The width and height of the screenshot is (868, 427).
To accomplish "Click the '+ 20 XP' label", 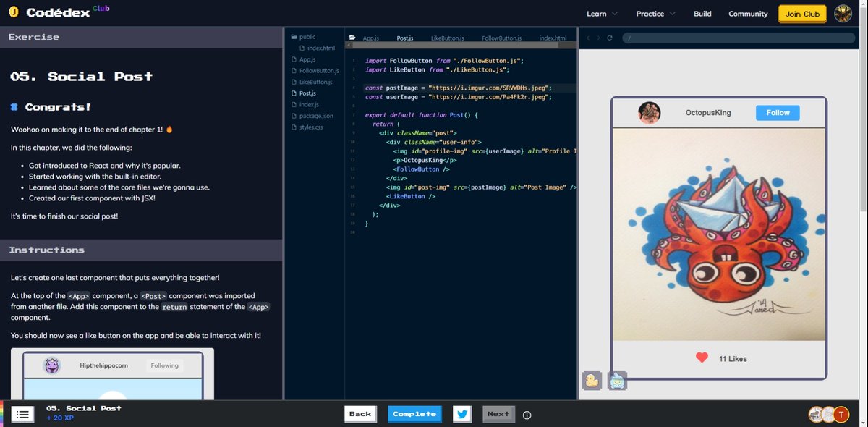I will point(60,418).
